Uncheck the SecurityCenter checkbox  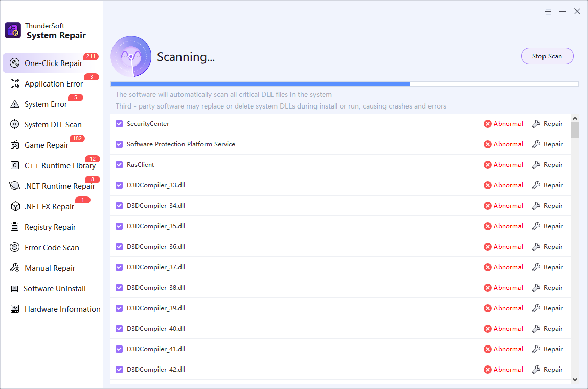(x=119, y=124)
